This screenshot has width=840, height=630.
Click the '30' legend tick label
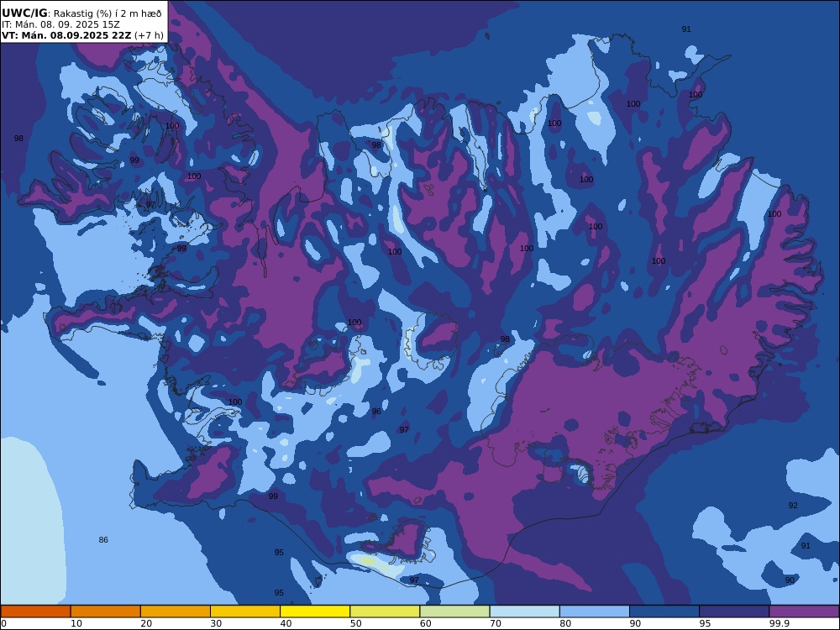tap(216, 623)
